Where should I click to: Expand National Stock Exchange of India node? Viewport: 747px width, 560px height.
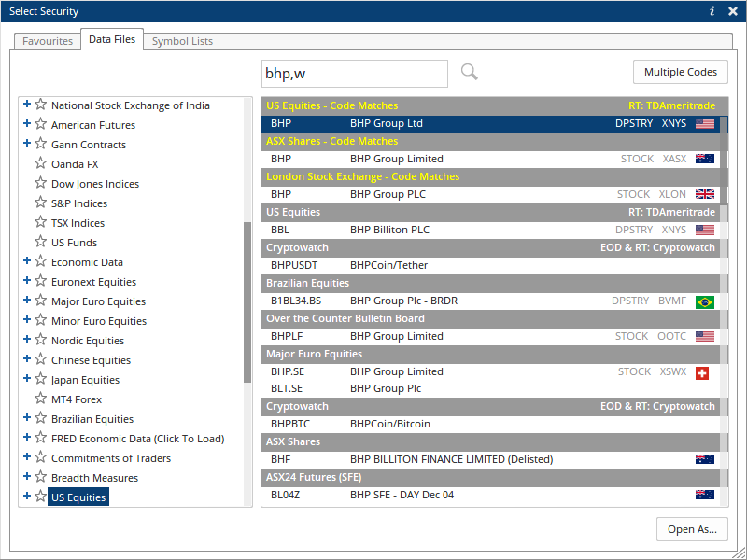(x=27, y=105)
